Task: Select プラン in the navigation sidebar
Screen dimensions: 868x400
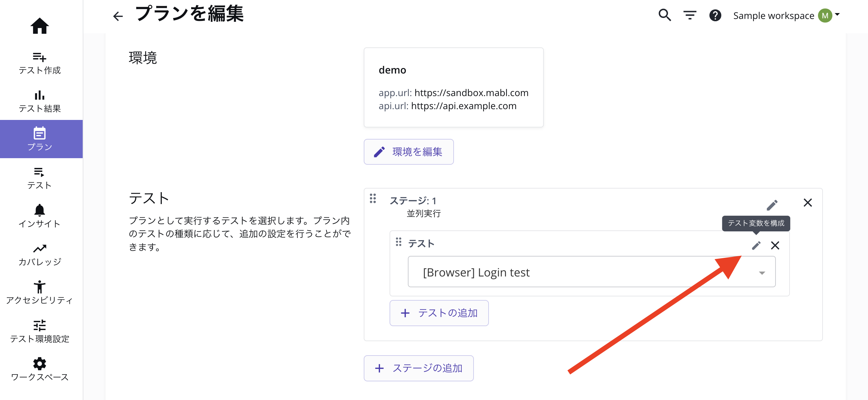Action: click(x=40, y=139)
